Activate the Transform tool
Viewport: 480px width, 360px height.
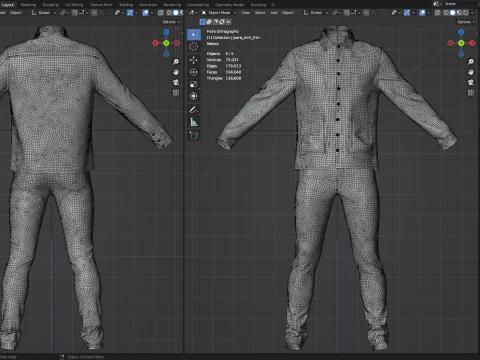pyautogui.click(x=194, y=96)
